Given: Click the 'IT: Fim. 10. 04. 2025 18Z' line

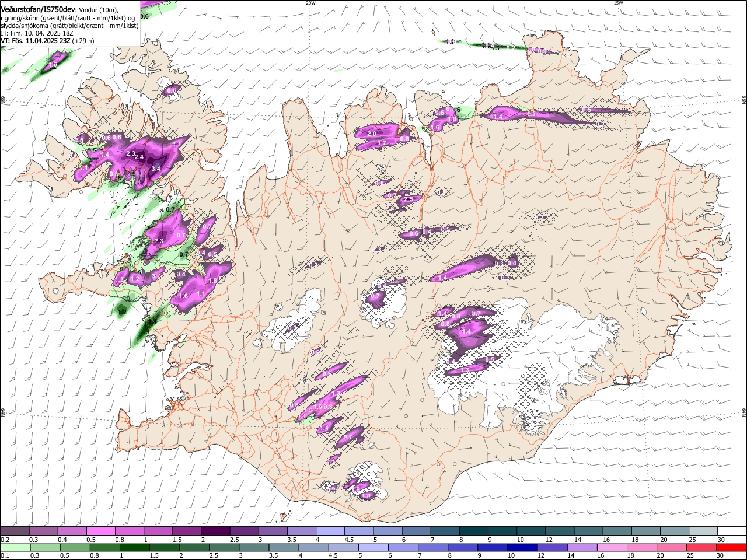Looking at the screenshot, I should pyautogui.click(x=36, y=33).
